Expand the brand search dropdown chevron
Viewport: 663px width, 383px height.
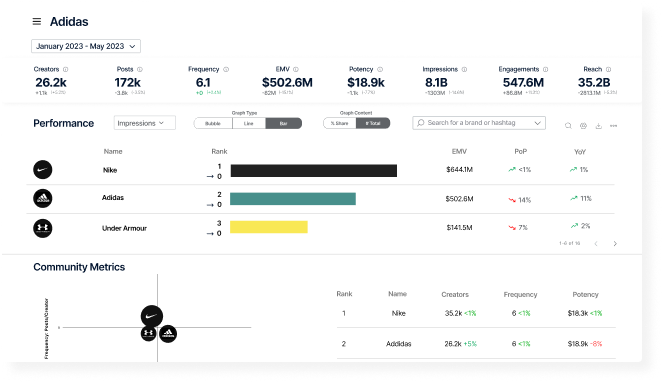click(537, 123)
